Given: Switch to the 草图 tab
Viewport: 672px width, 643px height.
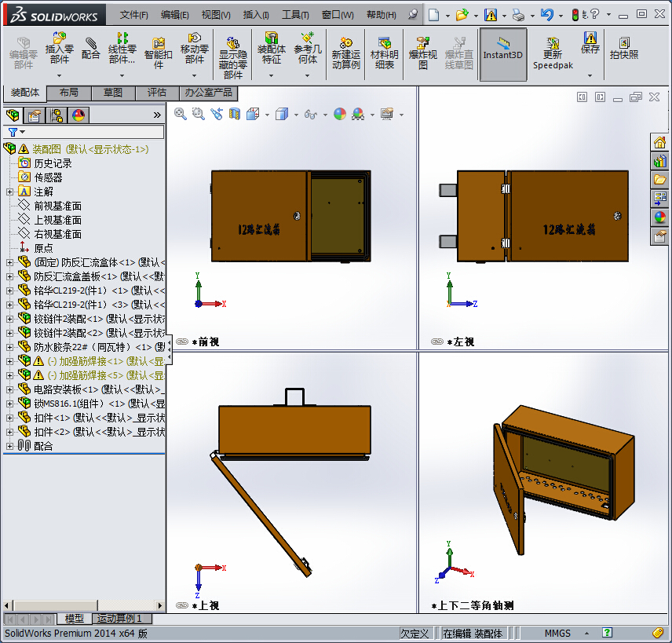Looking at the screenshot, I should [113, 93].
